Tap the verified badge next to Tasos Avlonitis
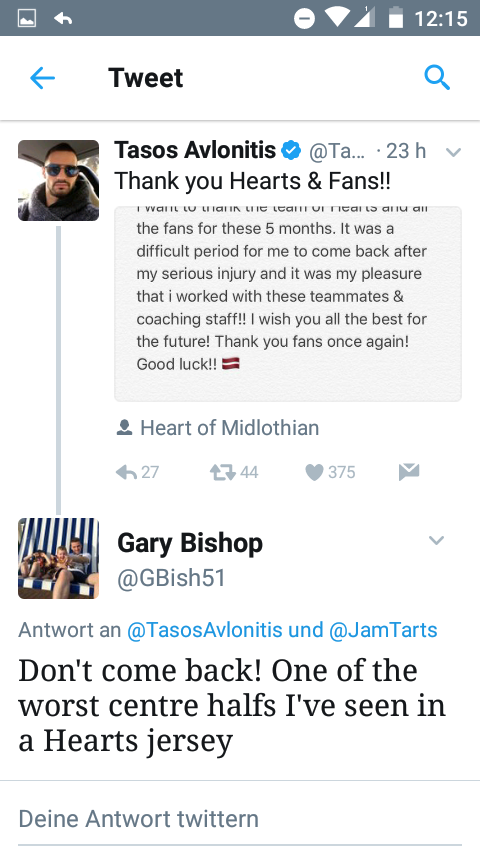The image size is (480, 854). [x=291, y=150]
